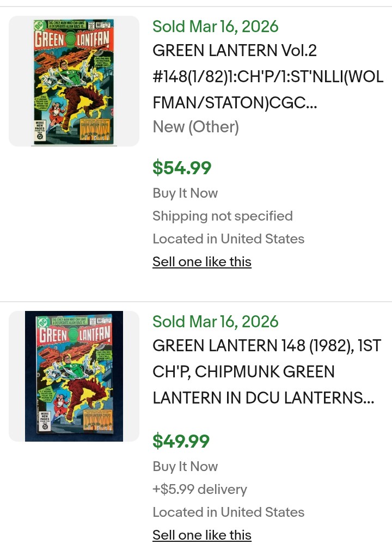Click the first listing's Sell one like this link

click(x=202, y=262)
